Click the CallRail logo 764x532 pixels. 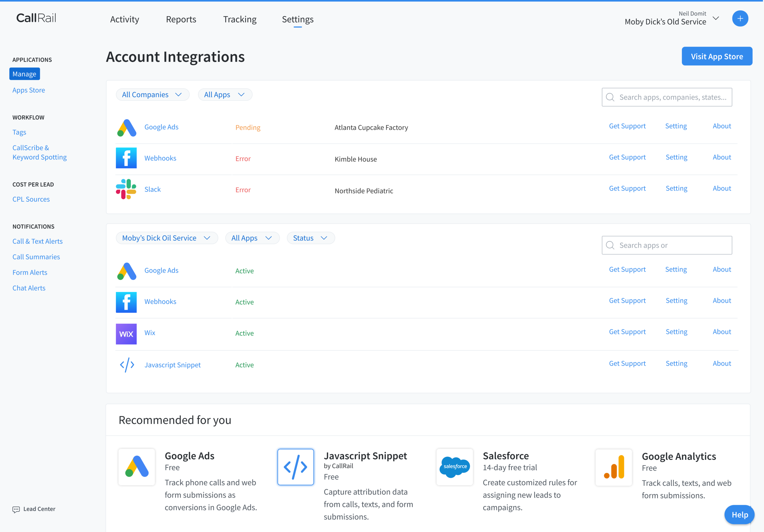point(36,18)
